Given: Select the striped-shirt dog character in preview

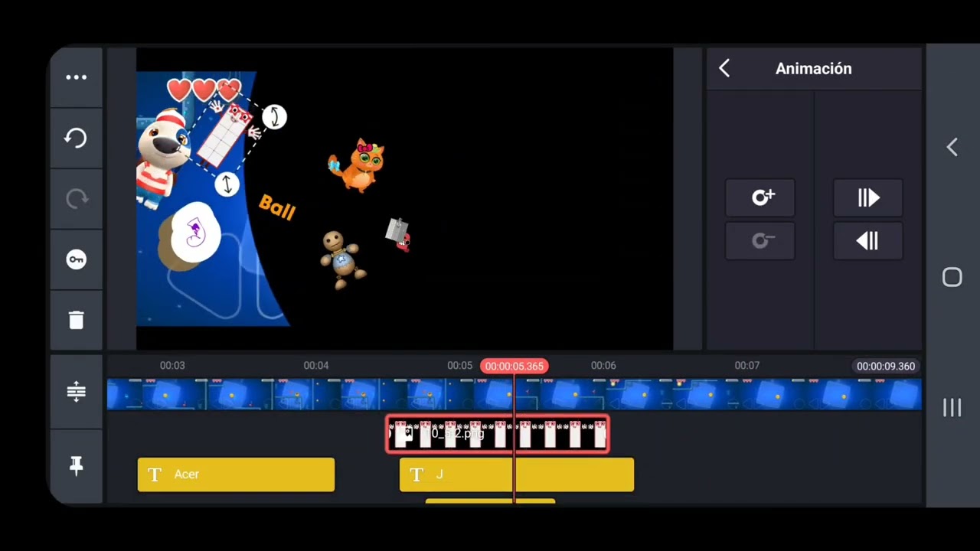Looking at the screenshot, I should pos(162,158).
